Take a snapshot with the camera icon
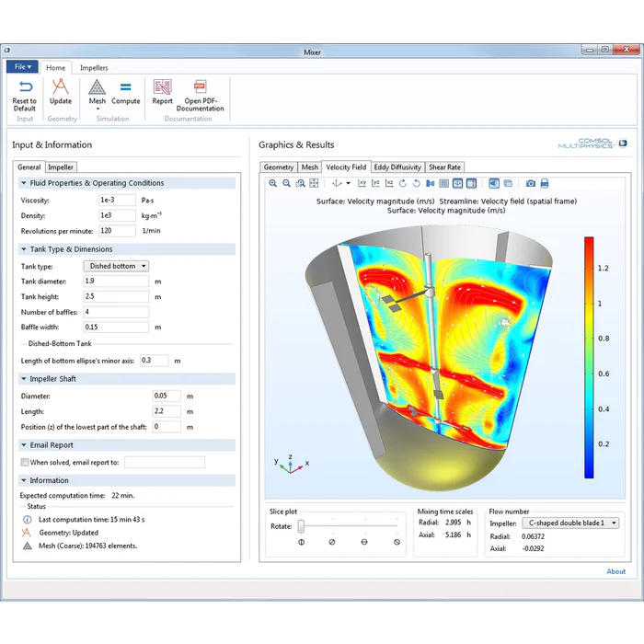This screenshot has width=644, height=644. [531, 184]
